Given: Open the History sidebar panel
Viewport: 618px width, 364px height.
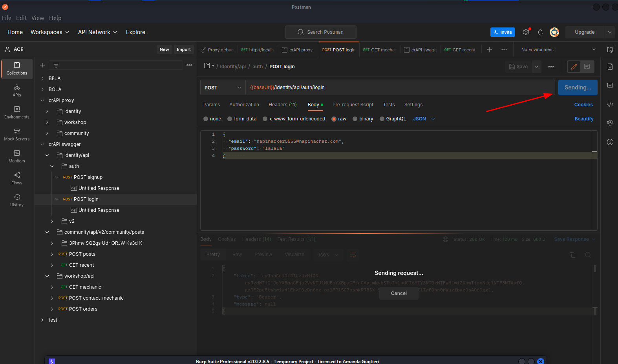Looking at the screenshot, I should pyautogui.click(x=17, y=200).
